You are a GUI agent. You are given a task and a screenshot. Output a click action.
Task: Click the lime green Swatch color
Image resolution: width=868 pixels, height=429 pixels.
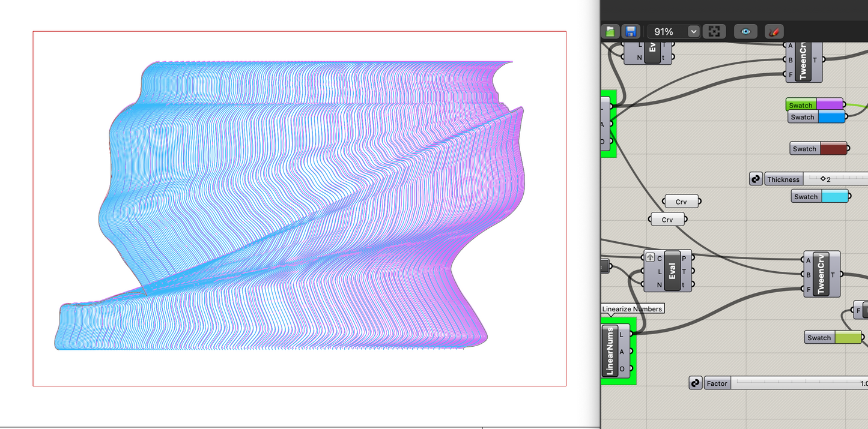coord(848,338)
